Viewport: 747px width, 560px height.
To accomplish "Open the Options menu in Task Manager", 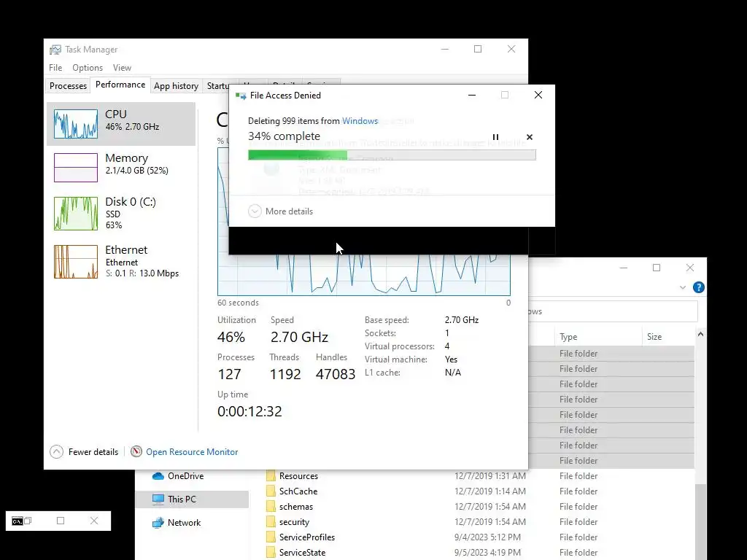I will tap(88, 68).
